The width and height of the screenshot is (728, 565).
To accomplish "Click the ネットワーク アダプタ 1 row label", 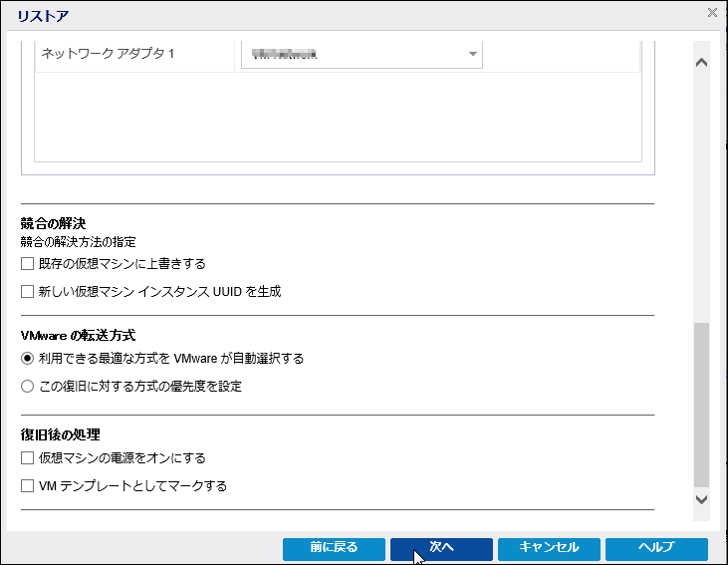I will [108, 54].
